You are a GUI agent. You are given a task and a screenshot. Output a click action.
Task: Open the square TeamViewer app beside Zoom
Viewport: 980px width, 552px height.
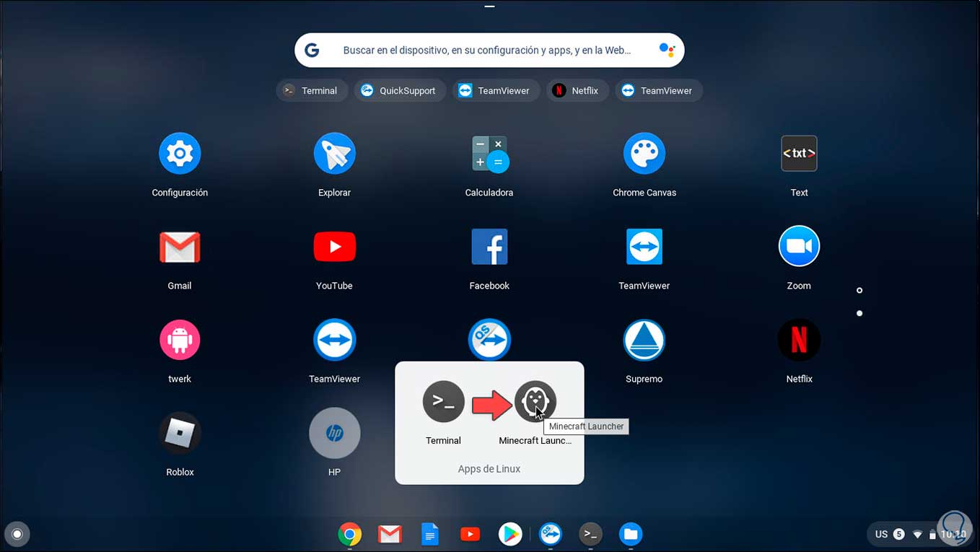tap(644, 247)
